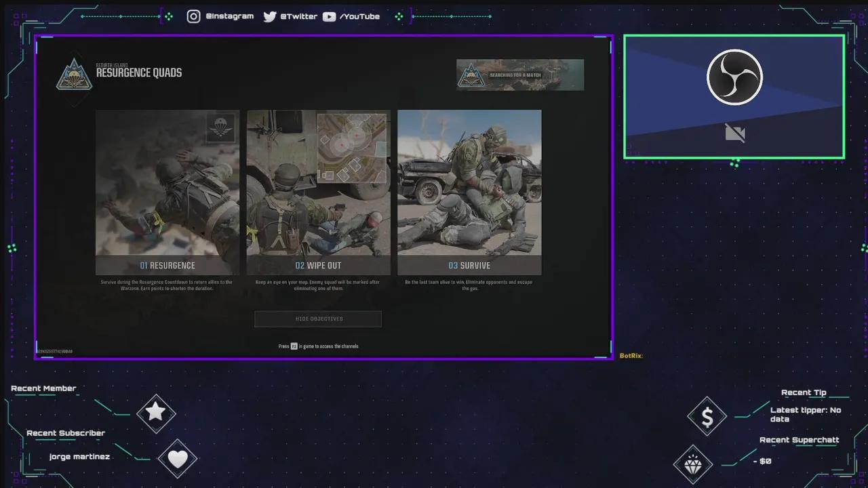Click the parachute badge on the Resurgence card

coord(221,127)
